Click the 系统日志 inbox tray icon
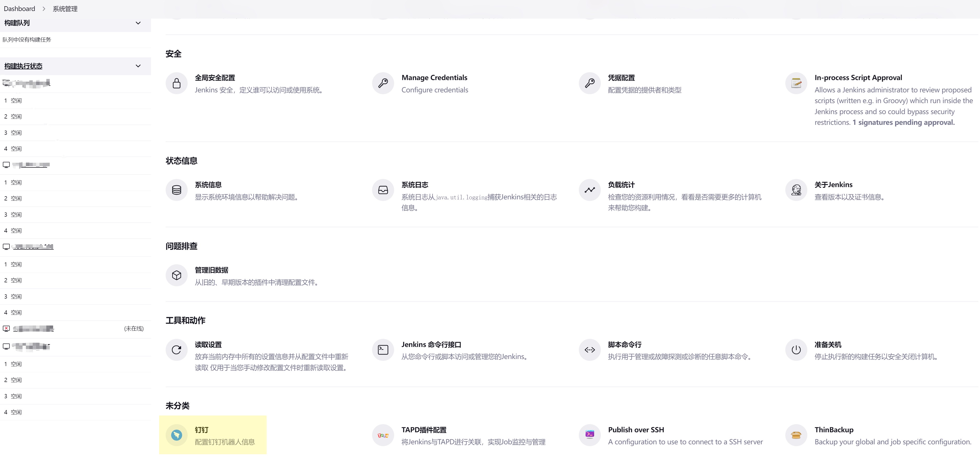 [x=383, y=190]
